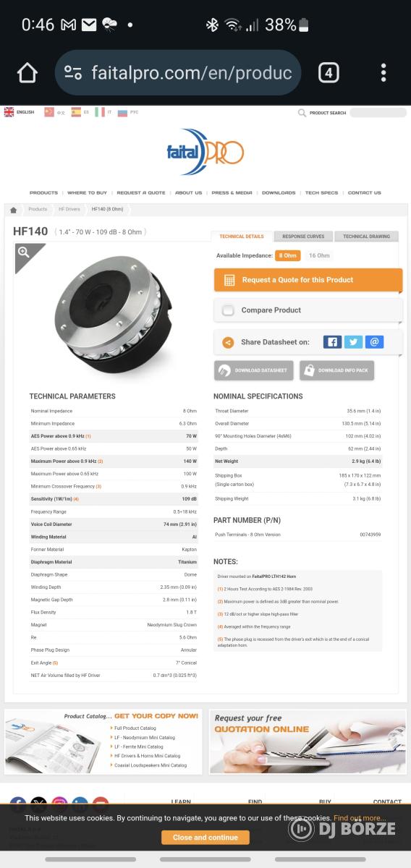Image resolution: width=411 pixels, height=868 pixels.
Task: Click the breadcrumb home icon
Action: click(13, 210)
